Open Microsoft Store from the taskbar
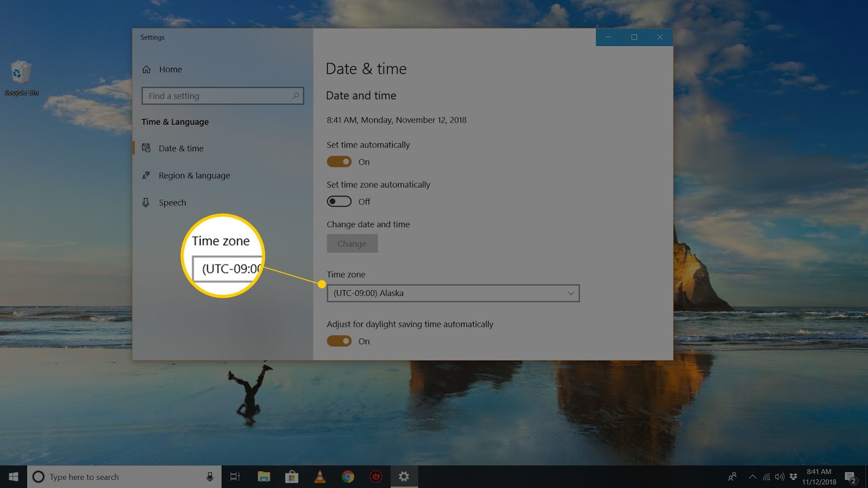This screenshot has height=488, width=868. pyautogui.click(x=292, y=477)
